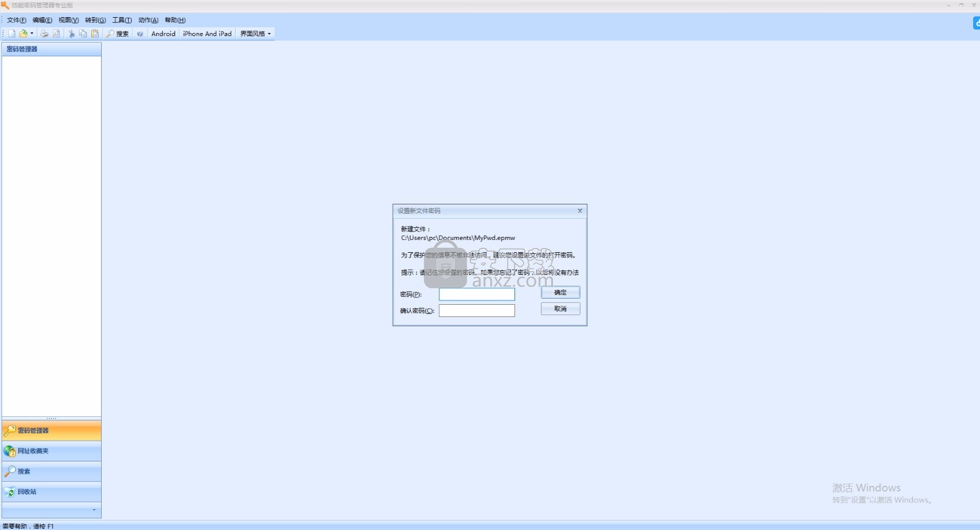Click the 搜索 search toolbar button
Screen dimensions: 980x530
point(118,34)
